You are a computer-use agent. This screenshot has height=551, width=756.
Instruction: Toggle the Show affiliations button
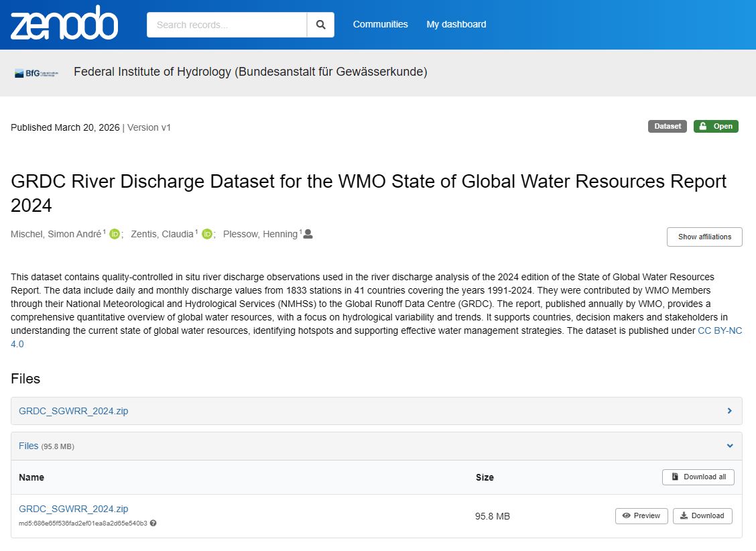point(704,237)
